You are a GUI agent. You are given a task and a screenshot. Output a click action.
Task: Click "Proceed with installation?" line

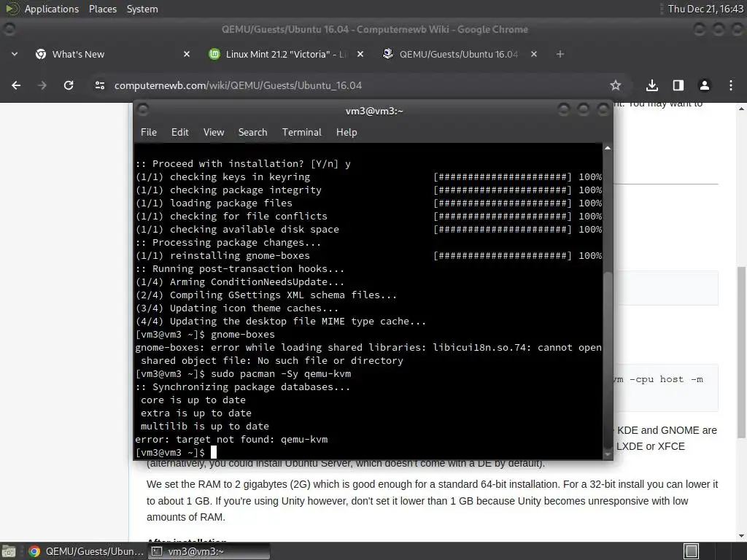pos(243,164)
